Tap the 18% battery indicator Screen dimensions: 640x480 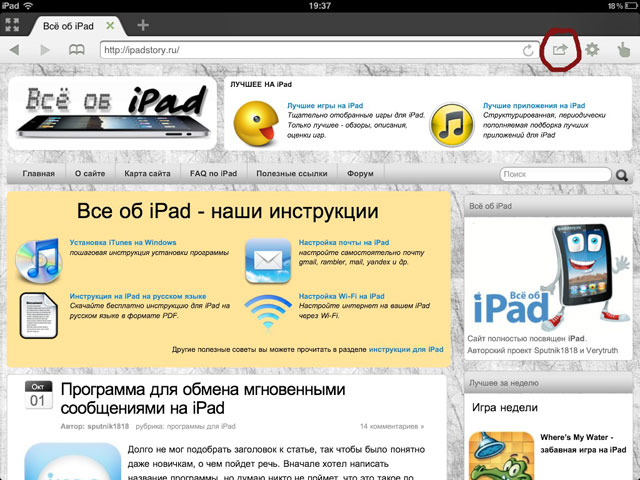click(x=622, y=6)
